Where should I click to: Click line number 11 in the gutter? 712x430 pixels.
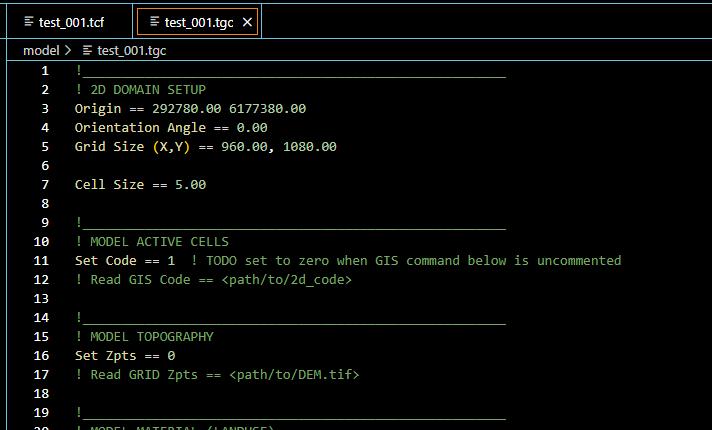click(41, 261)
